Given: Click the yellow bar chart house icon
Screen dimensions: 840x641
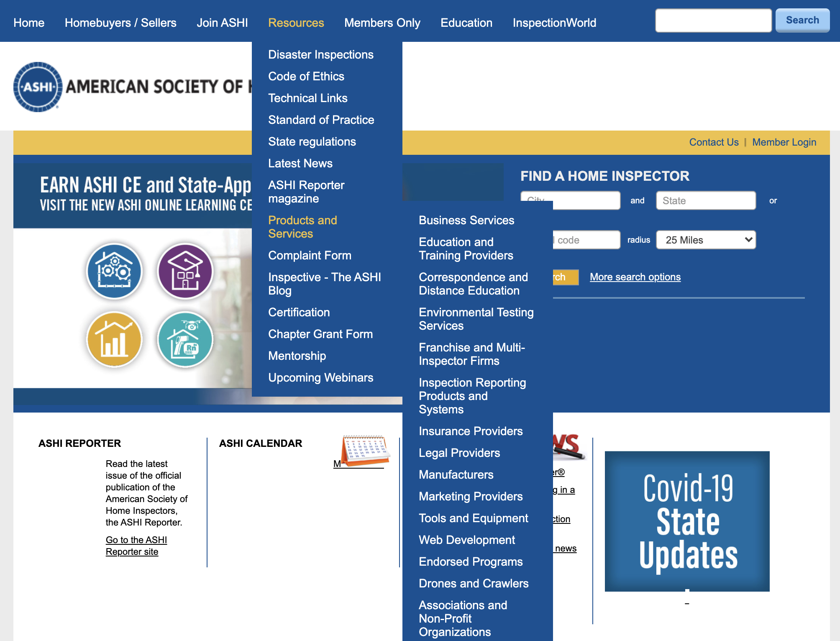Looking at the screenshot, I should [114, 339].
